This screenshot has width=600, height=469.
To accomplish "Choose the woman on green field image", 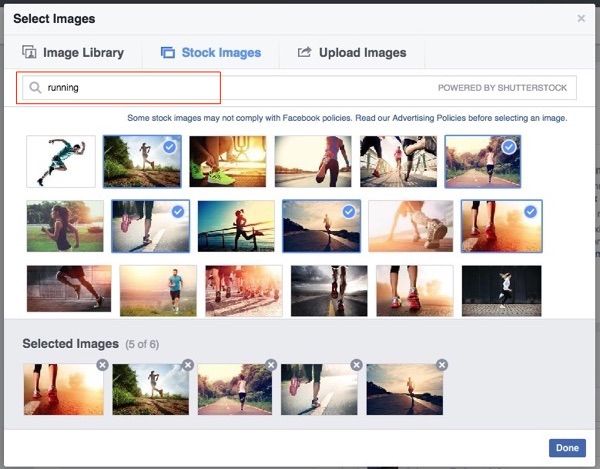I will pos(65,226).
